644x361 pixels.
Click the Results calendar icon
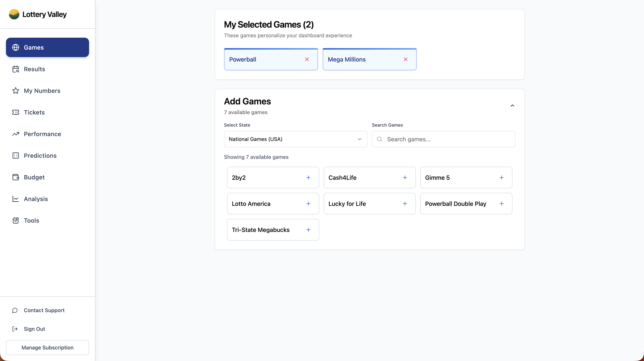pyautogui.click(x=15, y=69)
